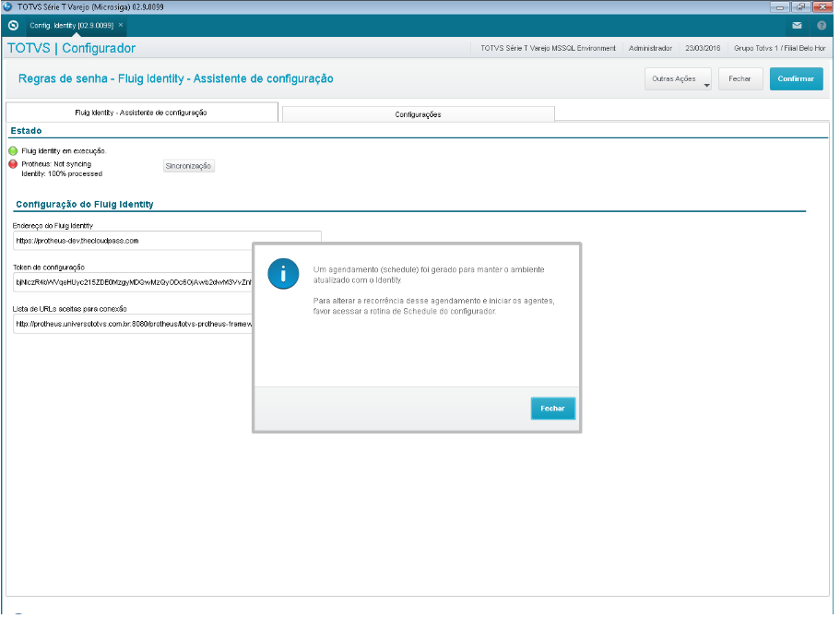Restore down the TOTVS window
The height and width of the screenshot is (618, 840).
pos(801,7)
